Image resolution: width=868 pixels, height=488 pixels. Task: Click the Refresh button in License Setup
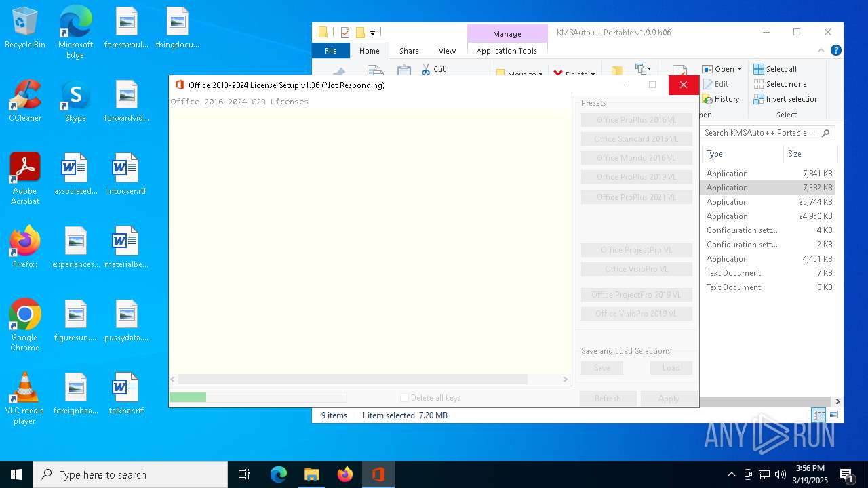608,399
